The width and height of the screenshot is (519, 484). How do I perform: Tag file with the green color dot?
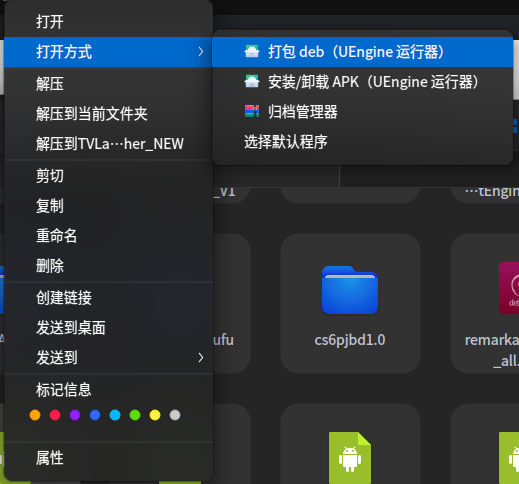pyautogui.click(x=135, y=415)
